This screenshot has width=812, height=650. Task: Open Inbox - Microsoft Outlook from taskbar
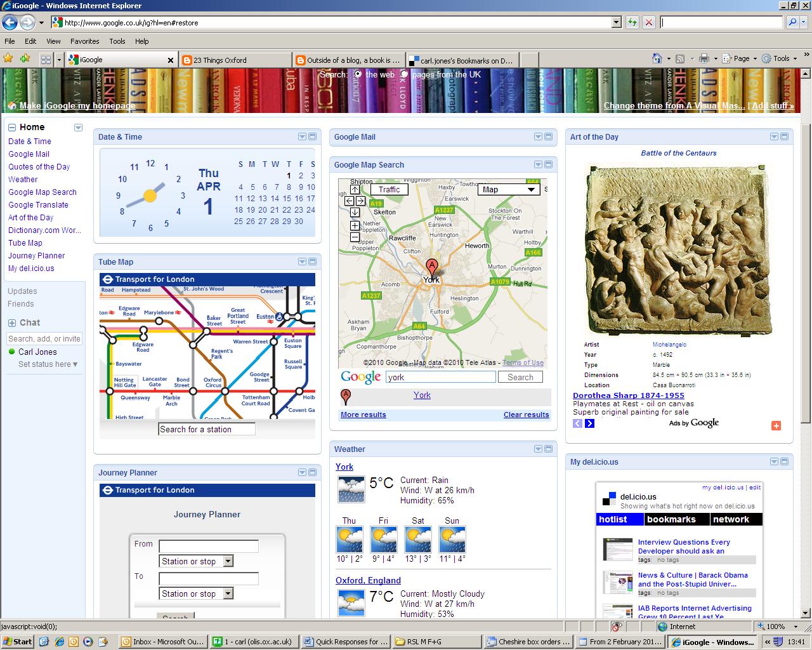click(162, 641)
